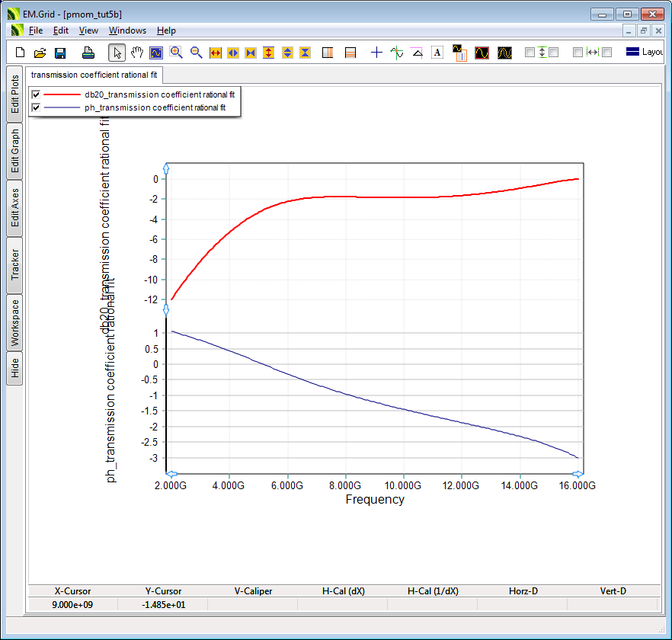
Task: Click the zoom in magnifier icon
Action: 176,53
